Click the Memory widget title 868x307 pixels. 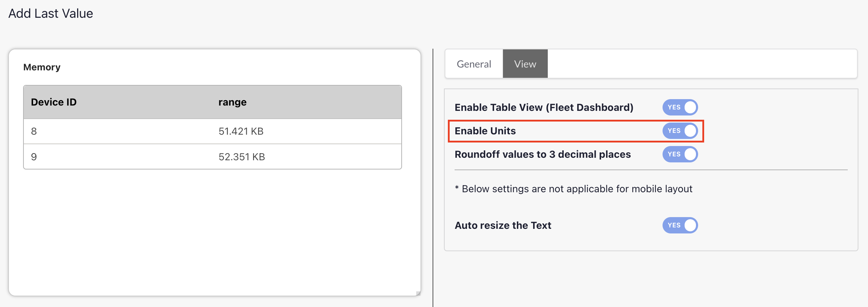click(x=42, y=67)
